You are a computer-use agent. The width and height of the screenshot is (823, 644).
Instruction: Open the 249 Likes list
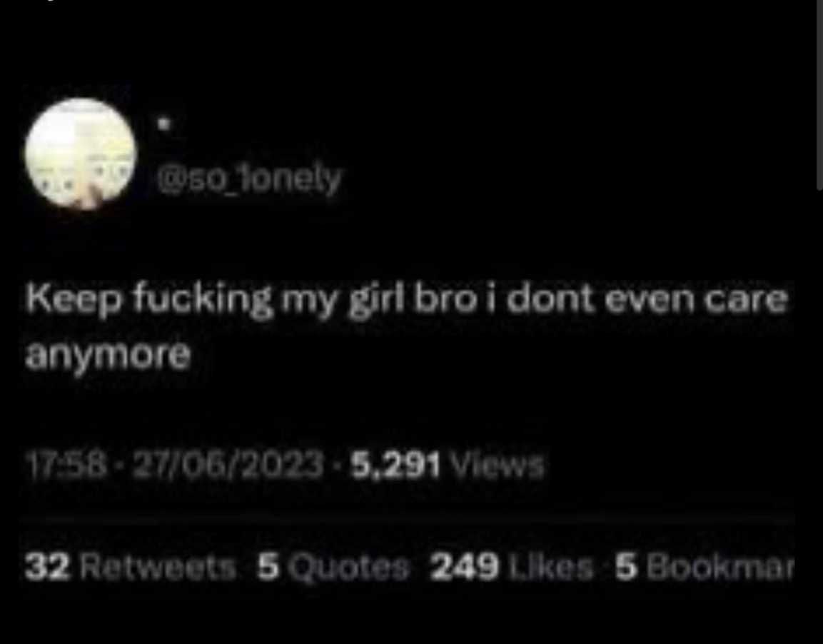pyautogui.click(x=512, y=568)
